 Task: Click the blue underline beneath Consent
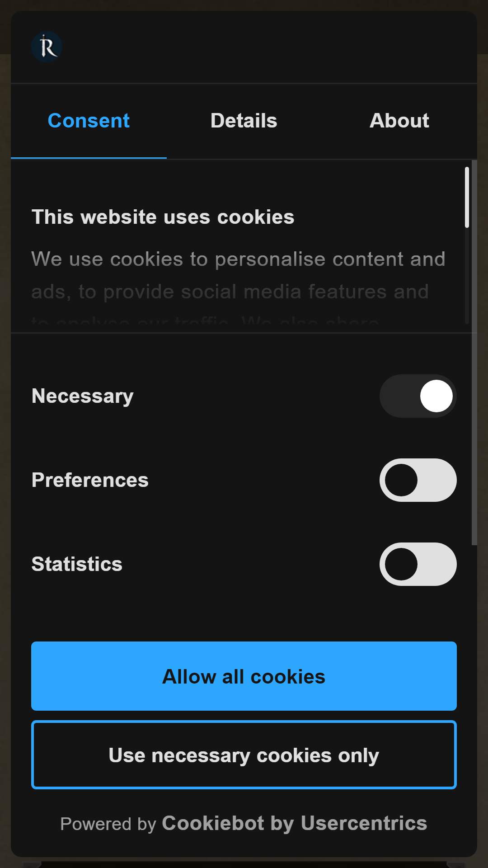89,158
